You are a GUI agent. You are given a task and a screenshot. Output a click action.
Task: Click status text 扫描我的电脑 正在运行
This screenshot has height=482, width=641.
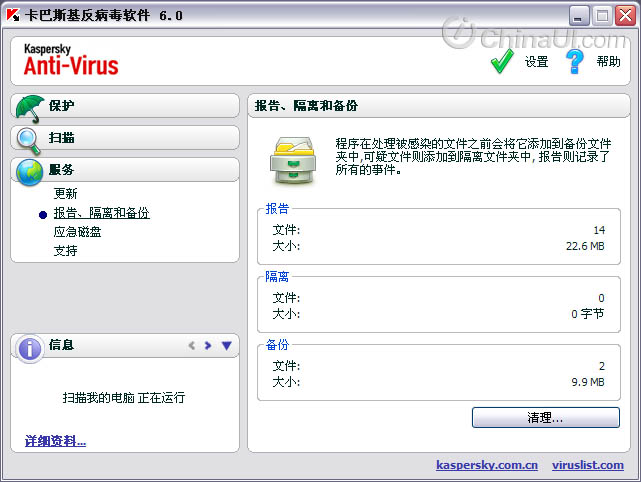[x=124, y=397]
